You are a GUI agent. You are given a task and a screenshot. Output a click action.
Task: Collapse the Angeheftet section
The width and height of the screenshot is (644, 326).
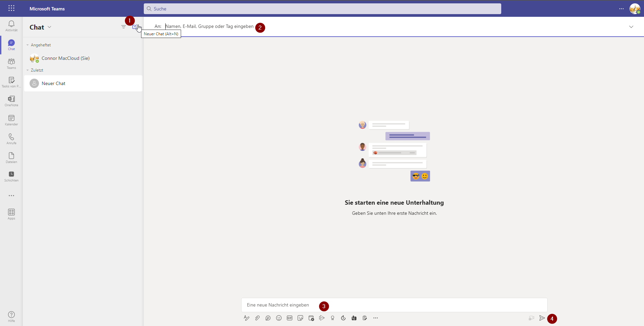[x=28, y=45]
